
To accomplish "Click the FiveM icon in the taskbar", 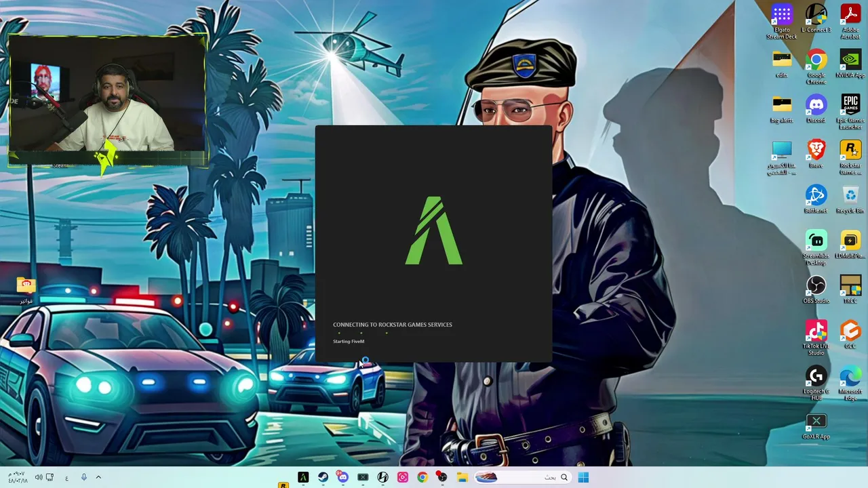I will pos(303,477).
